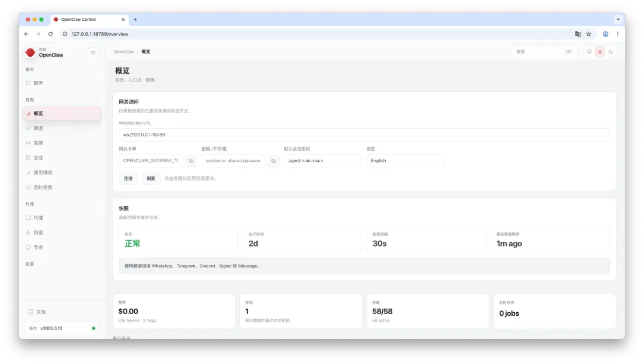Click the channel linking hint about WhatsApp, Telegram
This screenshot has height=364, width=644.
[364, 266]
